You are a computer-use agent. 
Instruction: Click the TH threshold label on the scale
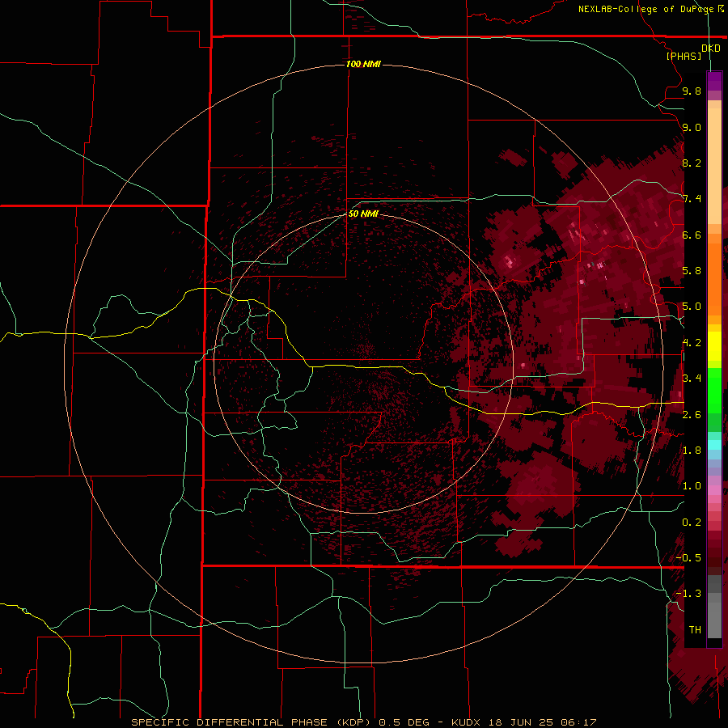click(x=695, y=629)
